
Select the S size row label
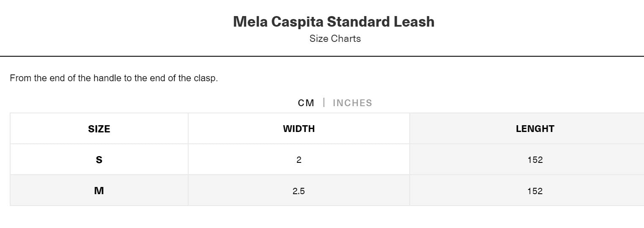(x=99, y=160)
